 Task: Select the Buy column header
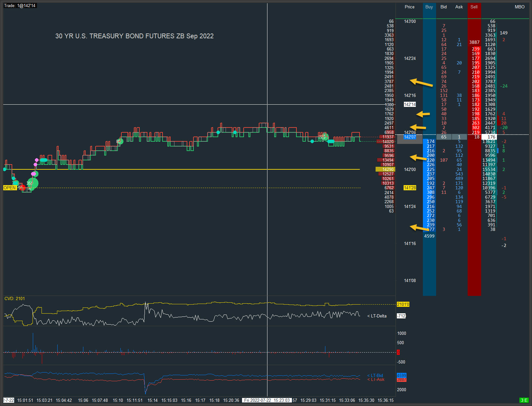point(429,7)
